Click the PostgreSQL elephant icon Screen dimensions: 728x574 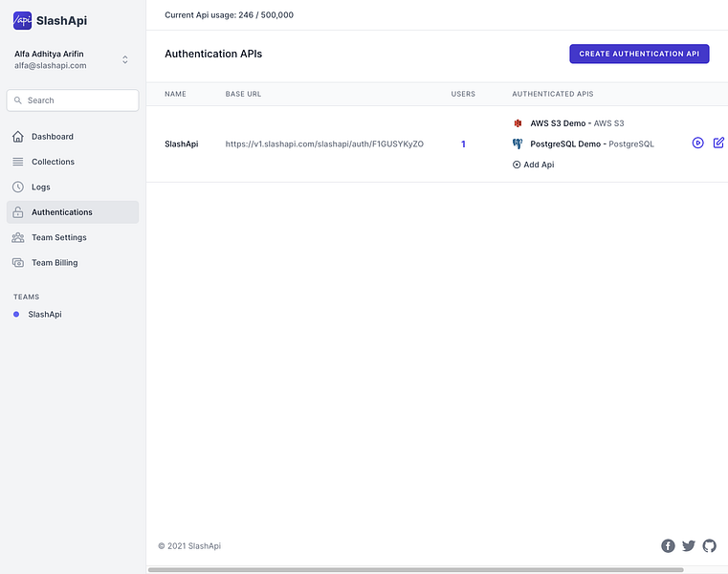(518, 143)
